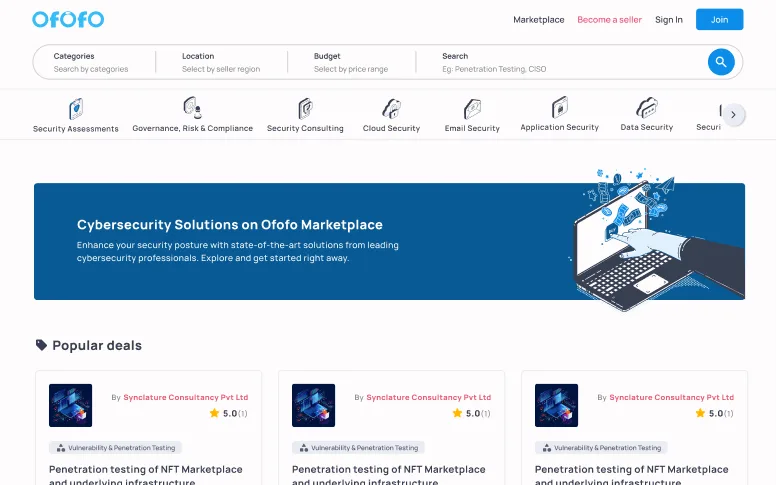Image resolution: width=776 pixels, height=485 pixels.
Task: Open the Location seller region dropdown
Action: point(221,62)
